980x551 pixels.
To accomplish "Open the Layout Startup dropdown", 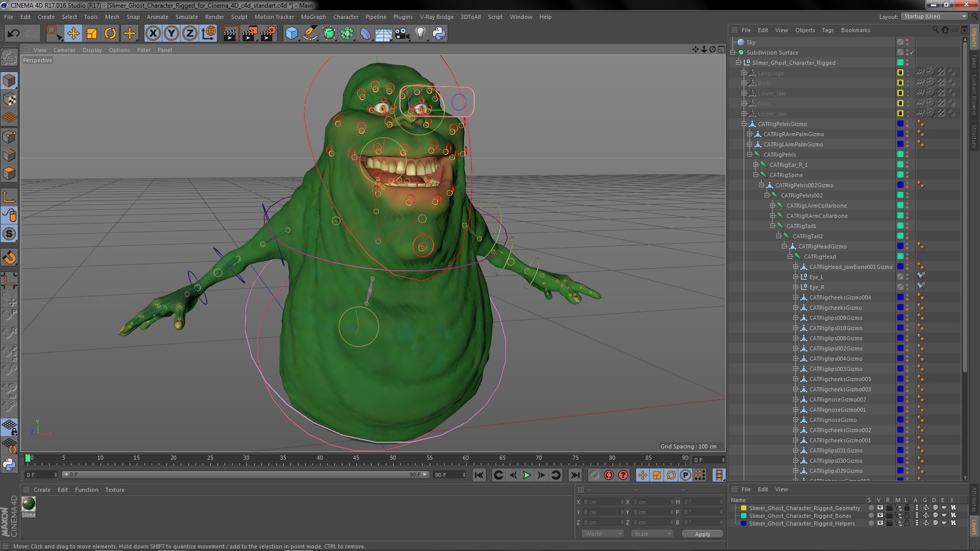I will (935, 16).
